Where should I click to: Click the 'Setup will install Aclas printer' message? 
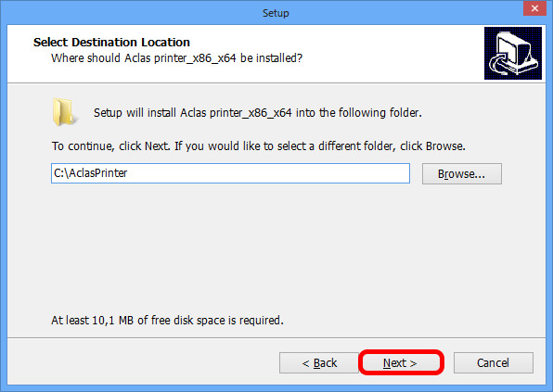pos(258,113)
